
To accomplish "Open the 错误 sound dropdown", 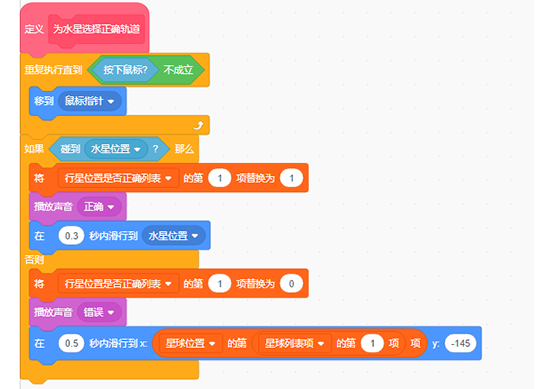I will pyautogui.click(x=99, y=312).
